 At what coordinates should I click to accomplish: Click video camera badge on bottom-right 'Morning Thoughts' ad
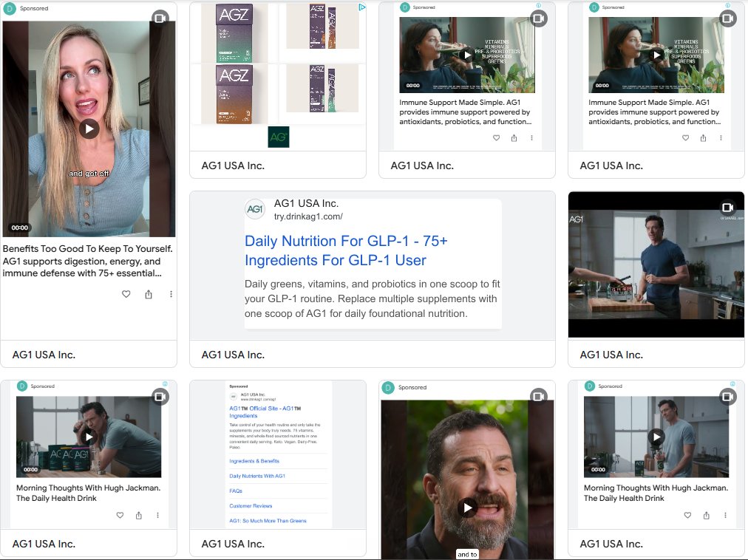[728, 397]
